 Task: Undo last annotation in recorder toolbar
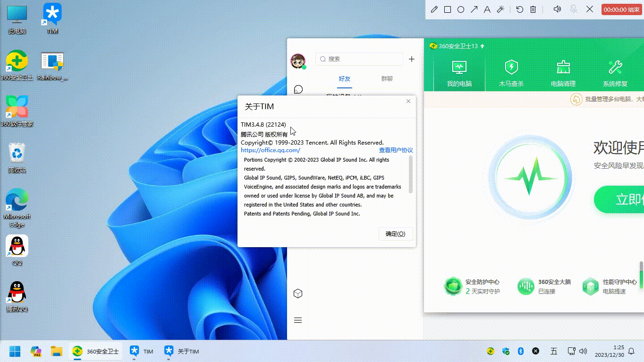tap(520, 9)
